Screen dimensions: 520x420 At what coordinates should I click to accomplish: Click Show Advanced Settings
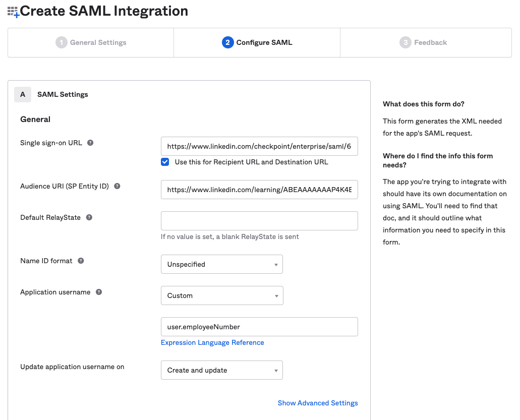(x=318, y=403)
